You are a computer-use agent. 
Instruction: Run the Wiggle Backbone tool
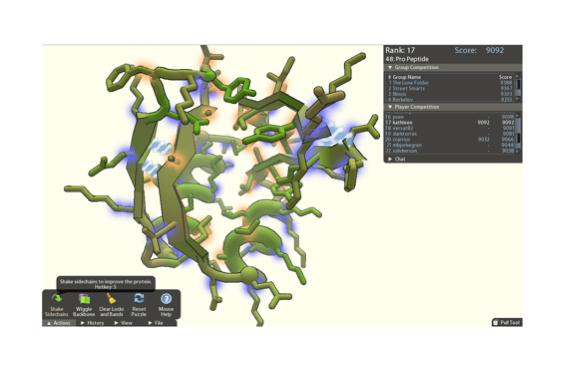point(84,299)
